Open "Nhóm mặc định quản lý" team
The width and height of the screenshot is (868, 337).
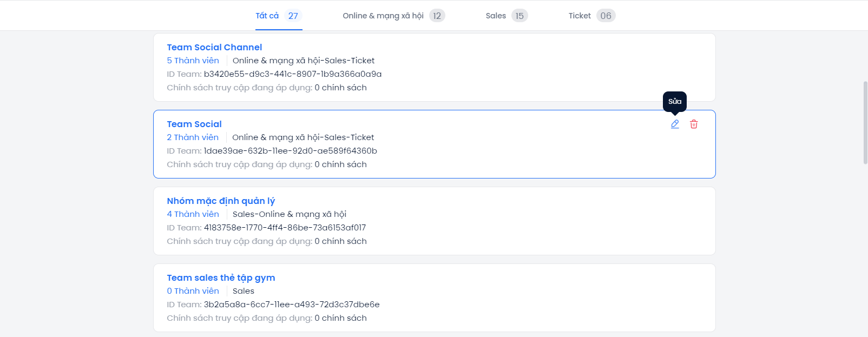pos(221,201)
